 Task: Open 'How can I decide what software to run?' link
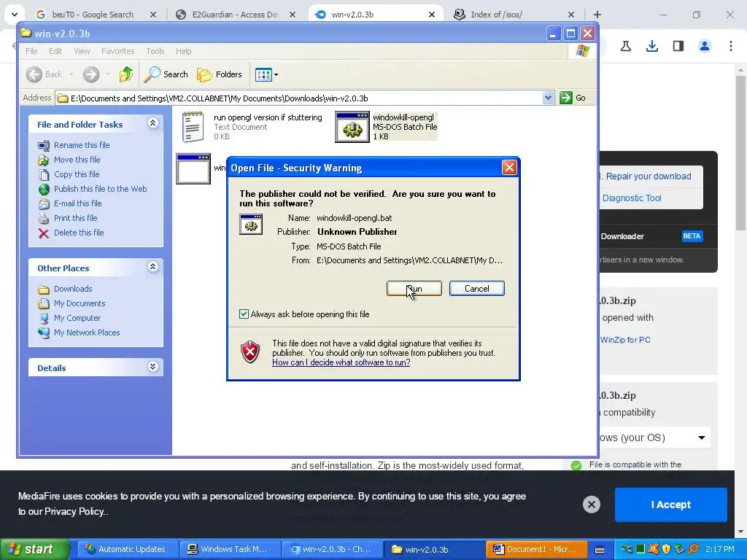point(341,362)
